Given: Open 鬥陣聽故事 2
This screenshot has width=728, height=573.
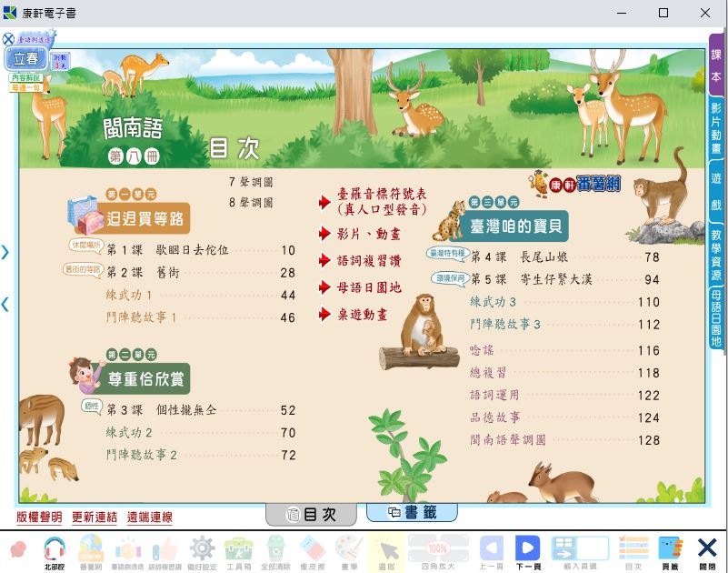Looking at the screenshot, I should pos(201,455).
